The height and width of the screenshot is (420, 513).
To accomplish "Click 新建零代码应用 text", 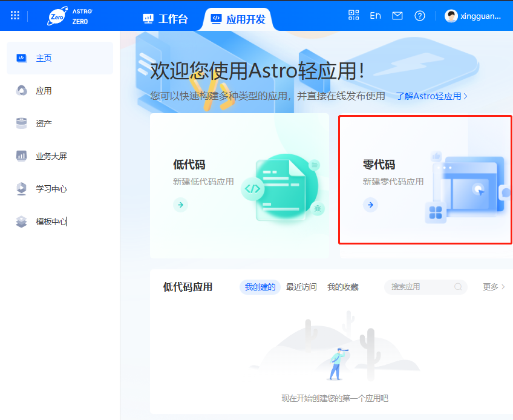I will (x=393, y=182).
